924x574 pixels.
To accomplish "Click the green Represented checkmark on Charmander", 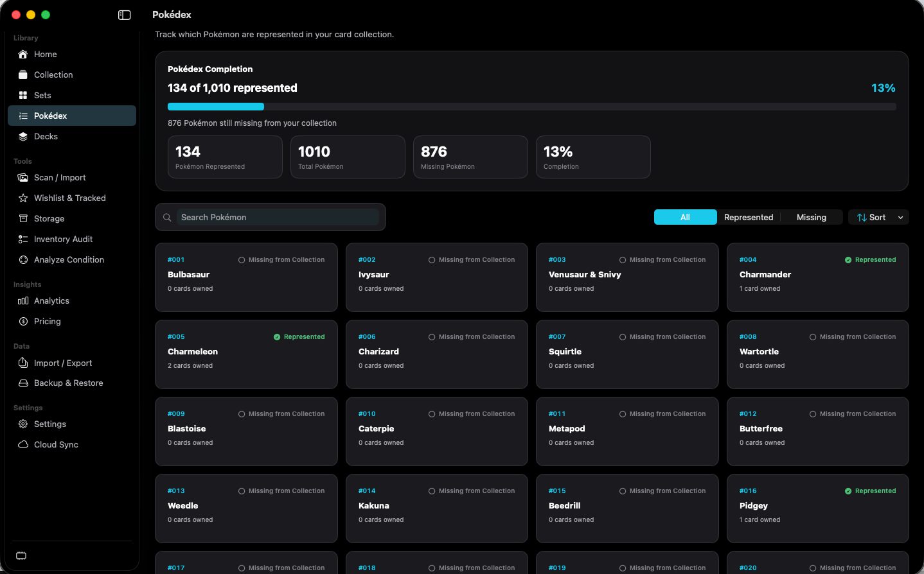I will coord(848,260).
